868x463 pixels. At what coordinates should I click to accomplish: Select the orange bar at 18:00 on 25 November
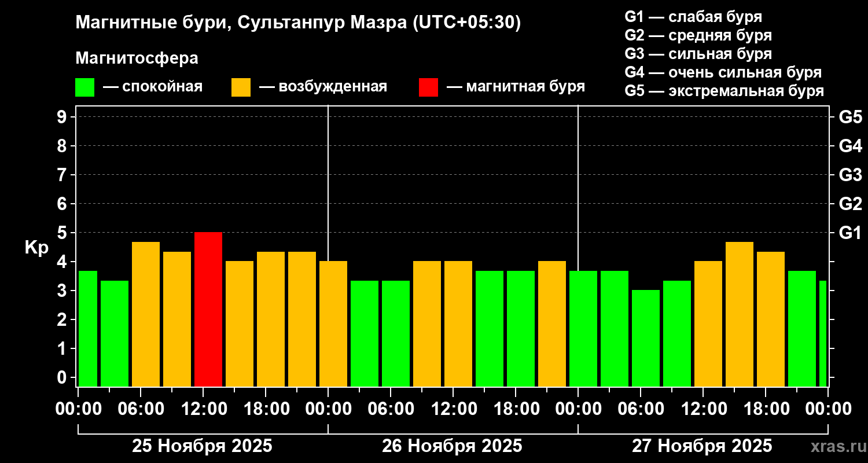(x=271, y=319)
